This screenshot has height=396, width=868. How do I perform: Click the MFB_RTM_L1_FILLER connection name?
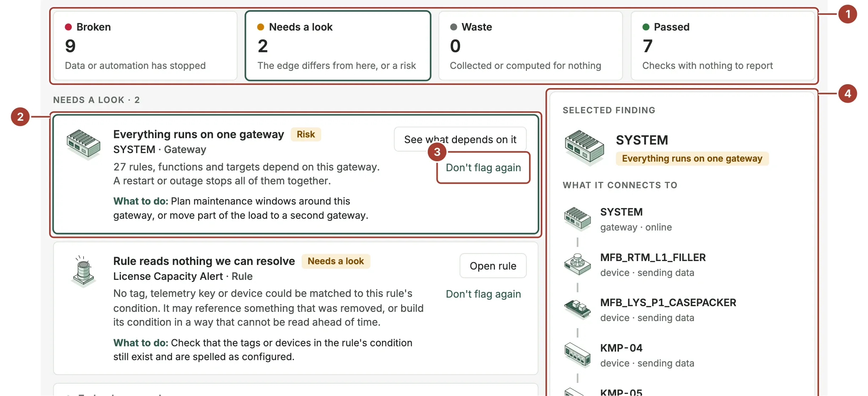(653, 257)
